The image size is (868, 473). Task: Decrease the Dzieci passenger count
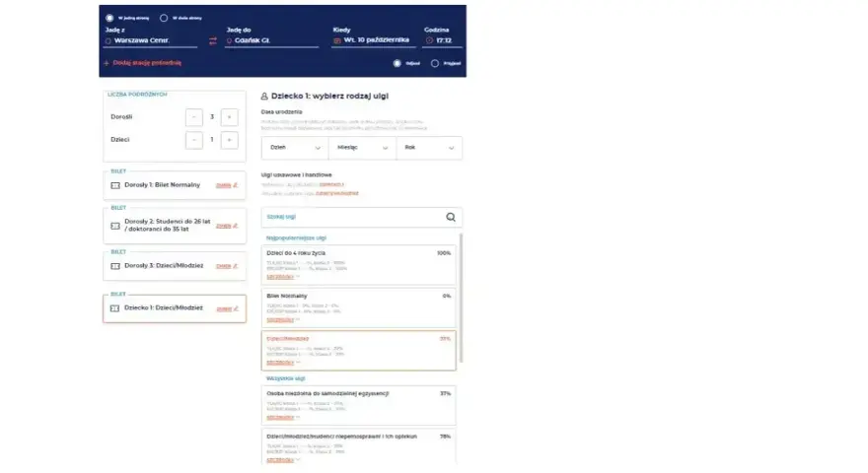pyautogui.click(x=193, y=140)
